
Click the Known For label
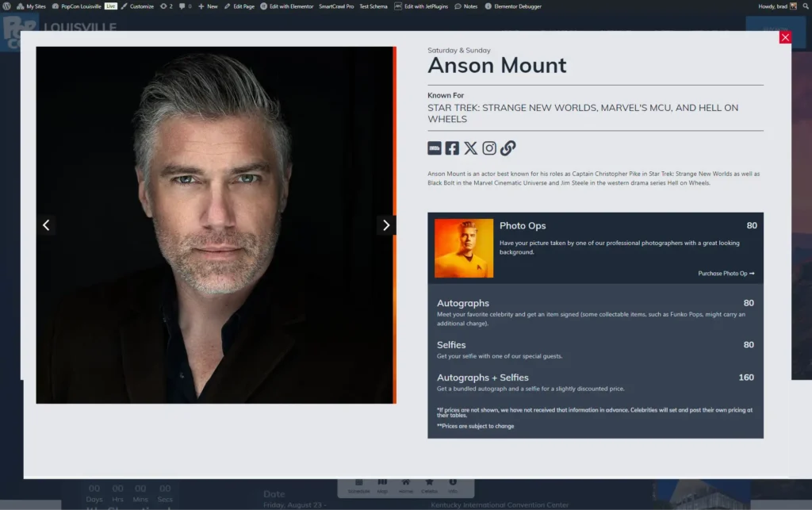click(446, 95)
